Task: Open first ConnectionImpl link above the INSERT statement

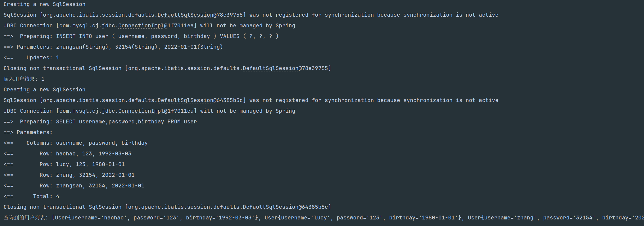Action: 141,26
